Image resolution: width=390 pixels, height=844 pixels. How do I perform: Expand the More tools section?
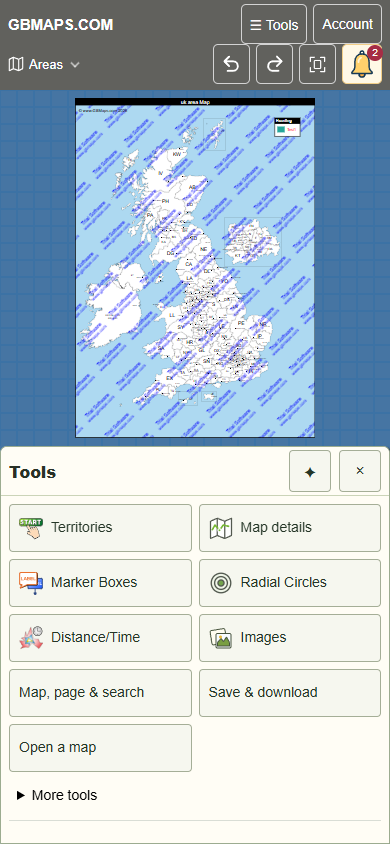tap(56, 795)
